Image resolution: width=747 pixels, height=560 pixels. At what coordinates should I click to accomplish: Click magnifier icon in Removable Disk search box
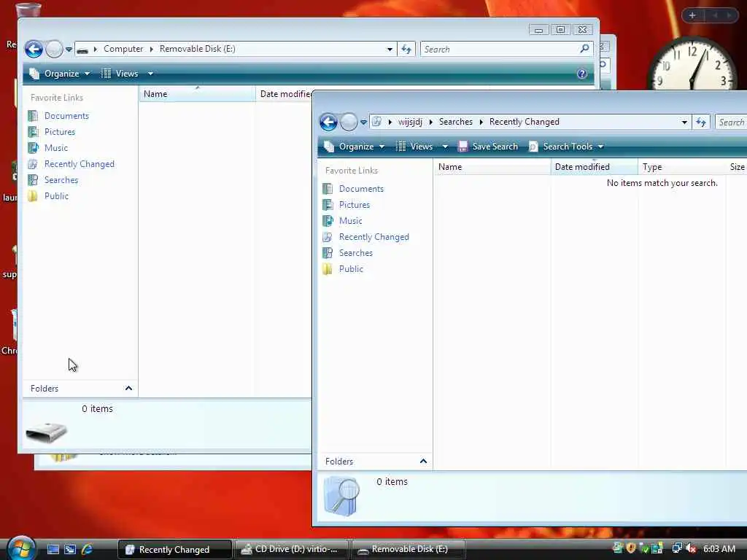584,49
